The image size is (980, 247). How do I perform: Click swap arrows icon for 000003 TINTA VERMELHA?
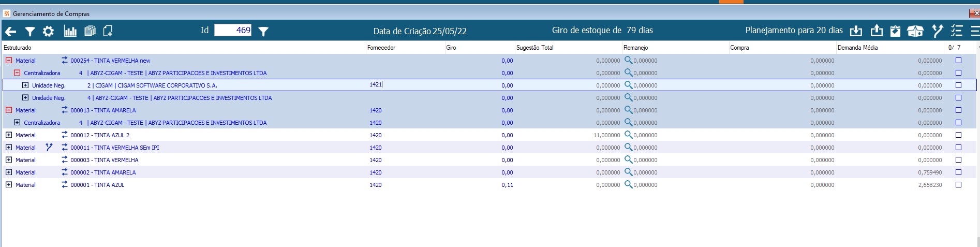65,159
